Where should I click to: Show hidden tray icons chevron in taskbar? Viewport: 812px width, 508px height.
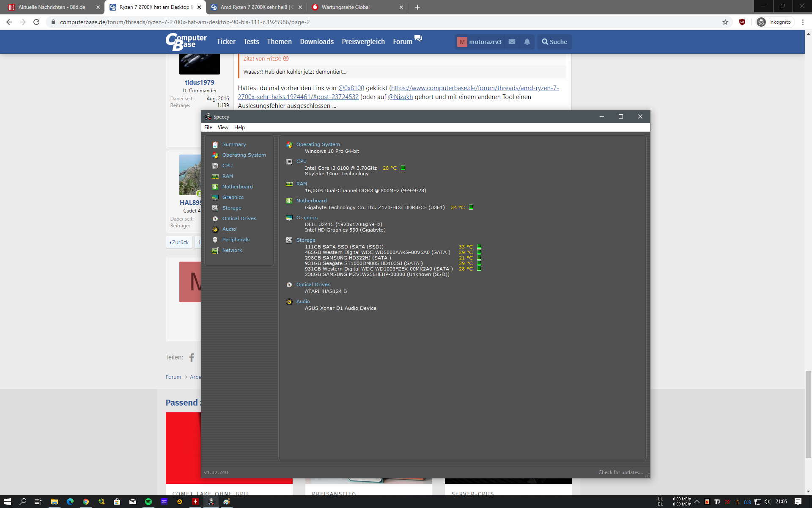[697, 502]
